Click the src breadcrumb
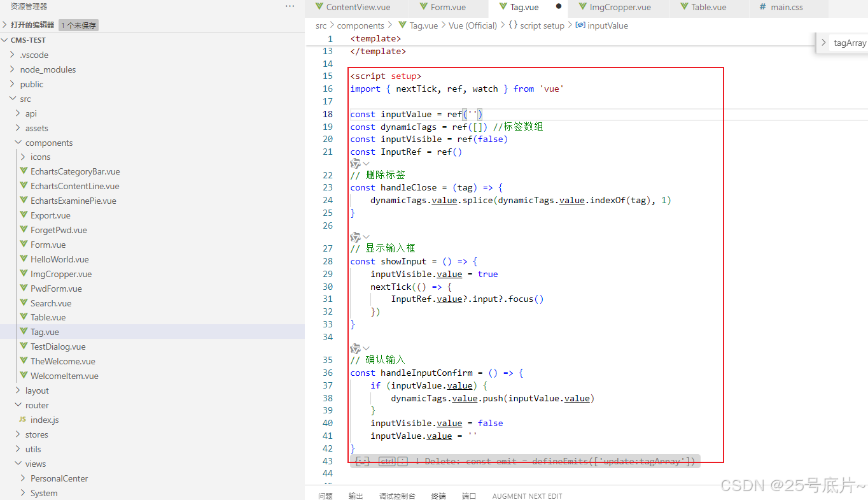Screen dimensions: 868x500 [x=321, y=25]
